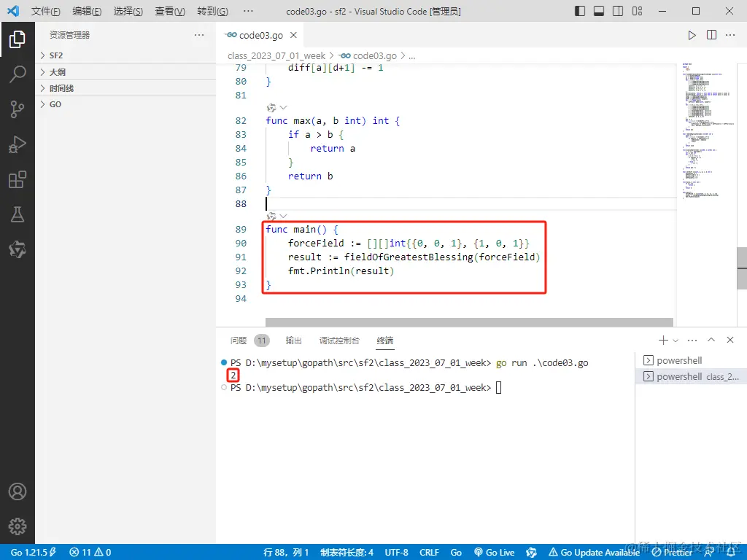
Task: Split the editor to the right
Action: click(711, 35)
